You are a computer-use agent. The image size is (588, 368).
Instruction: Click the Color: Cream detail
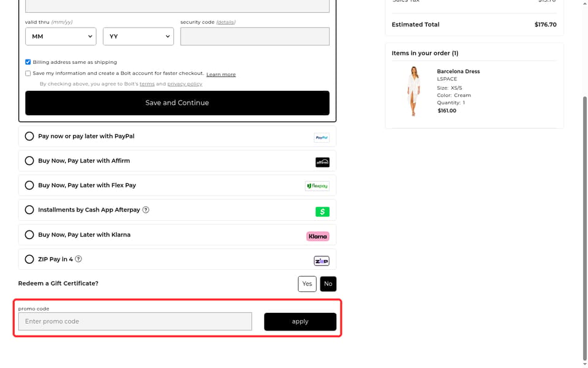(x=454, y=96)
